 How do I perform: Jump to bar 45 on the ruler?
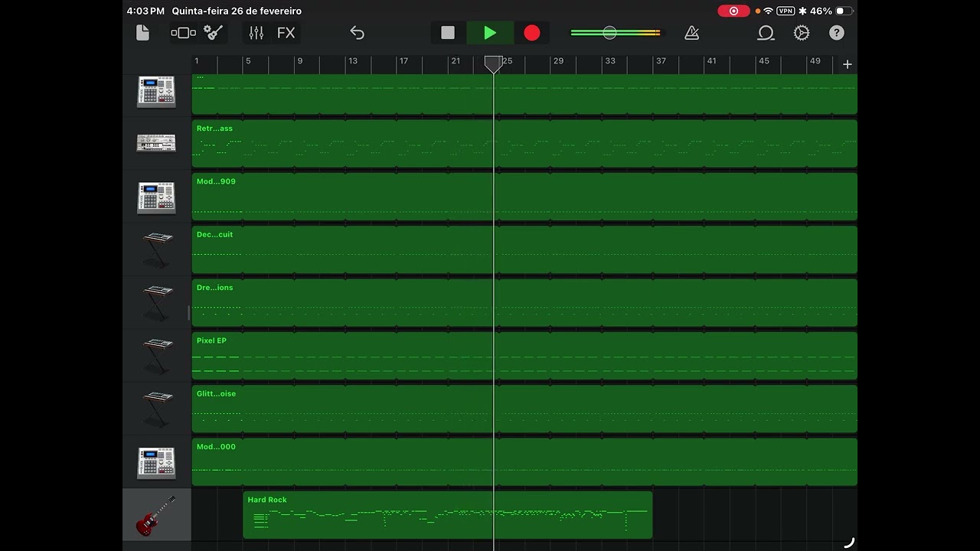point(763,61)
